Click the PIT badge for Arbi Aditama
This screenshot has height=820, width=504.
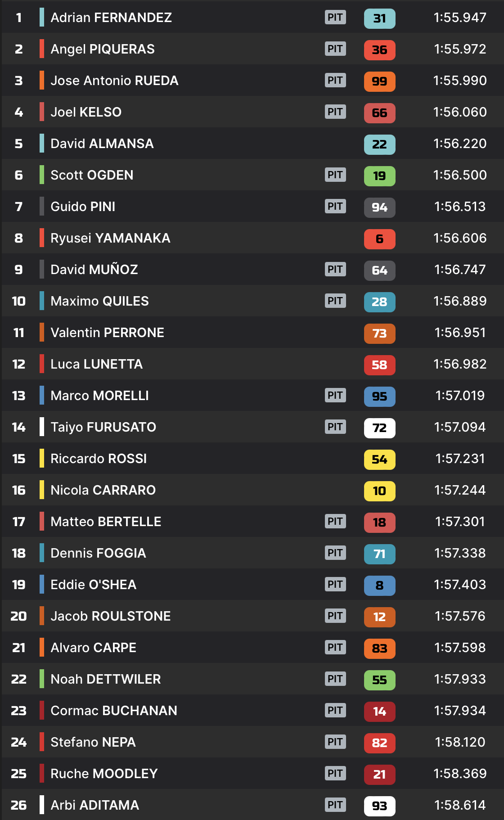[335, 805]
